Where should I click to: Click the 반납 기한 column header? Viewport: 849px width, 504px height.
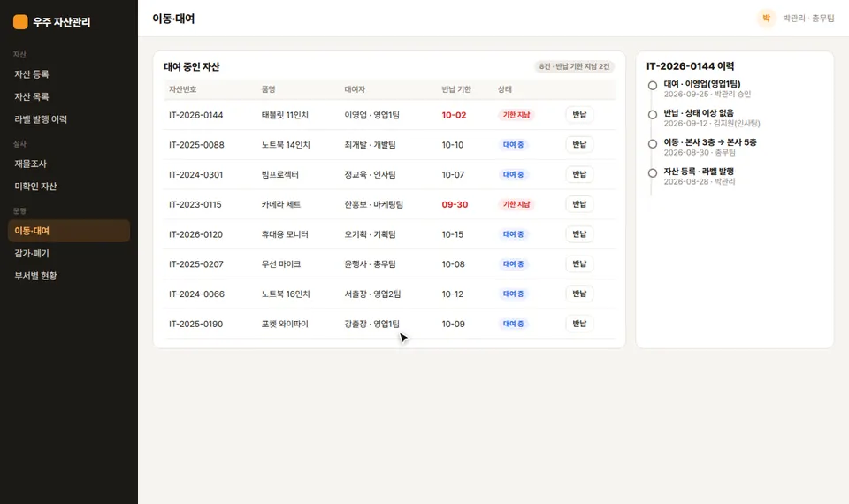456,89
